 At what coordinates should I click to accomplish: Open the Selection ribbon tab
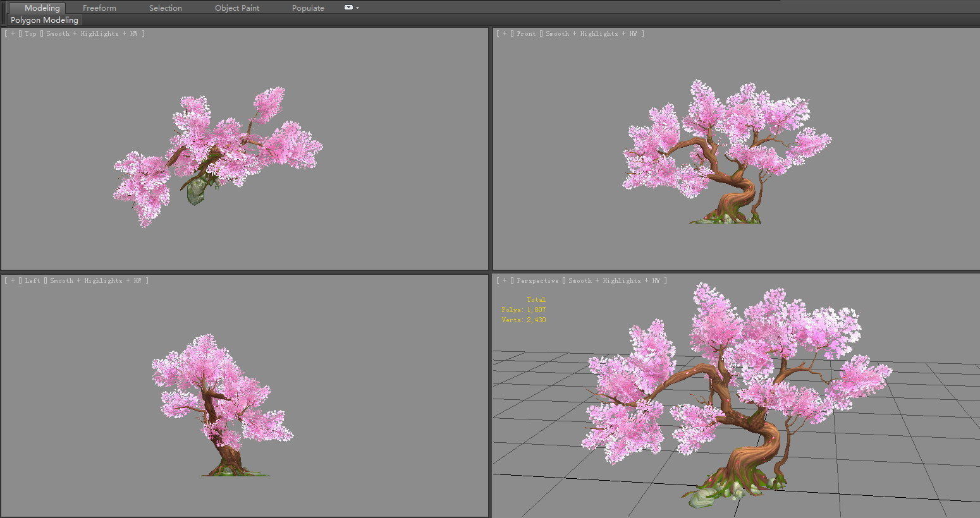[x=166, y=8]
